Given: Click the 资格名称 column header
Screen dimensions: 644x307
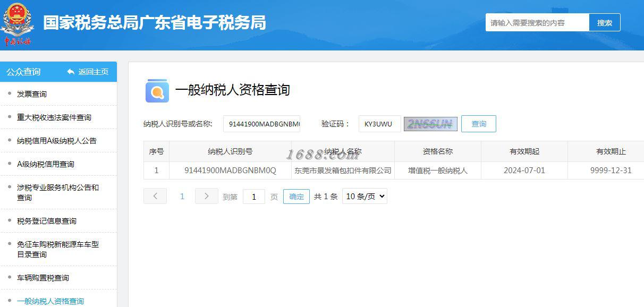Looking at the screenshot, I should pyautogui.click(x=438, y=151).
